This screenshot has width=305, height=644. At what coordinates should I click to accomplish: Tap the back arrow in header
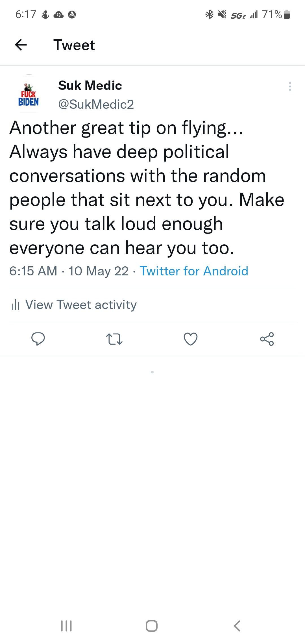21,45
